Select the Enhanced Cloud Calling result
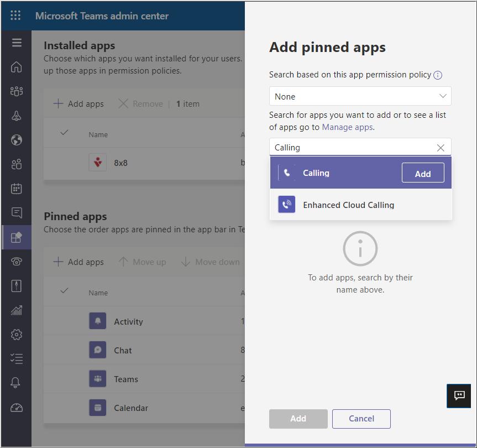 360,205
